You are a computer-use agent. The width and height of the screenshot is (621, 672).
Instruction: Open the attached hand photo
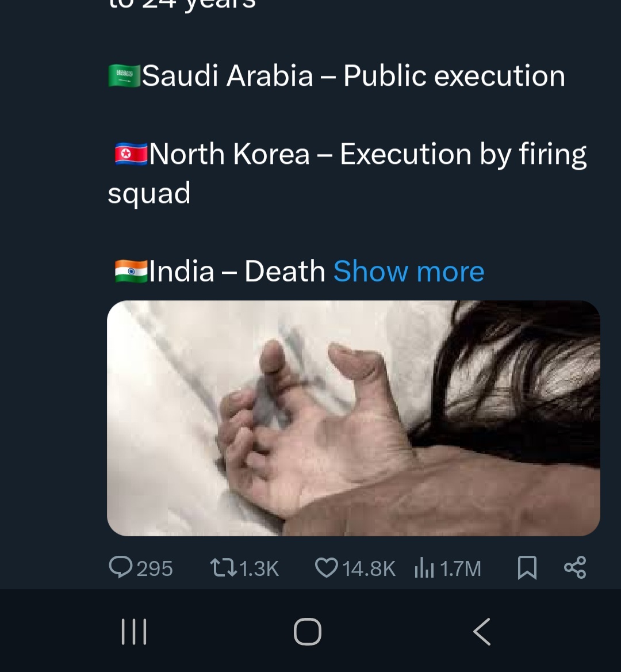click(x=353, y=418)
